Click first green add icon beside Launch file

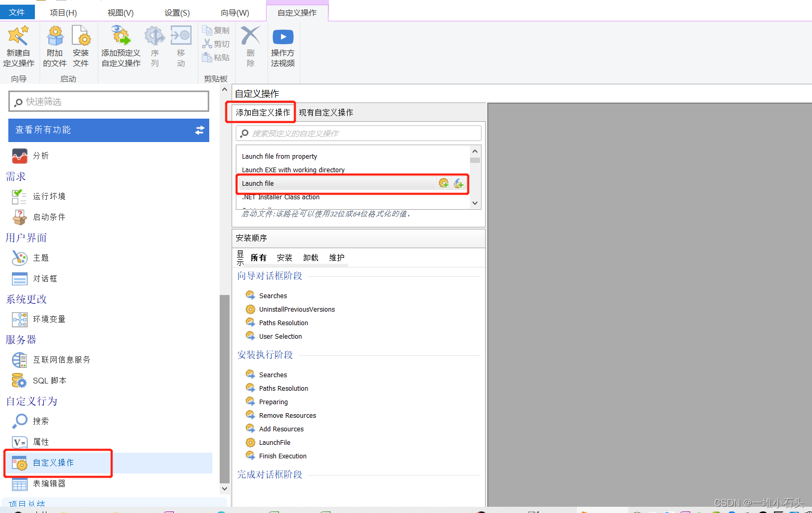tap(443, 183)
